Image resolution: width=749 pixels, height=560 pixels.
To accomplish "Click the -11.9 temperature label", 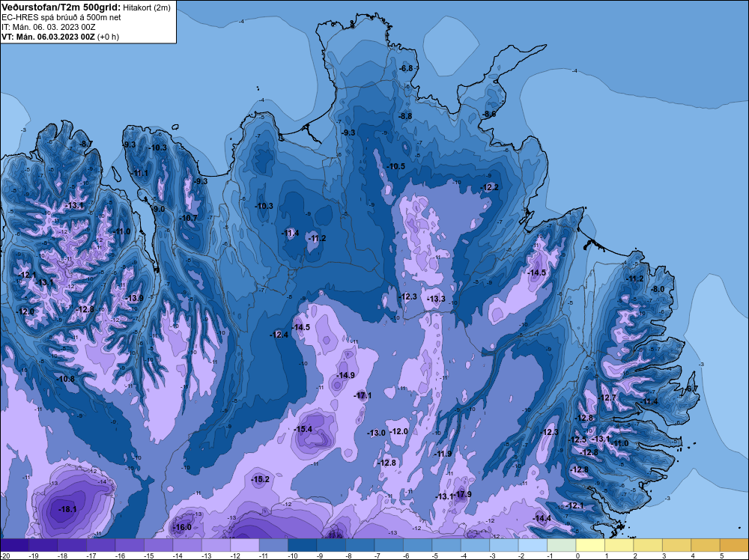I will (x=443, y=454).
